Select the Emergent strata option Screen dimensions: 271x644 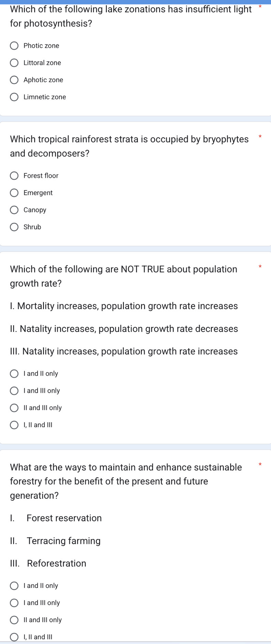14,192
